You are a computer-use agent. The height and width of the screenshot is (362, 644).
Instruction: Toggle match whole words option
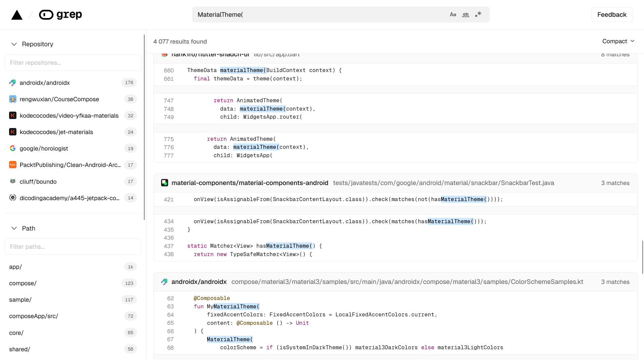click(x=465, y=14)
